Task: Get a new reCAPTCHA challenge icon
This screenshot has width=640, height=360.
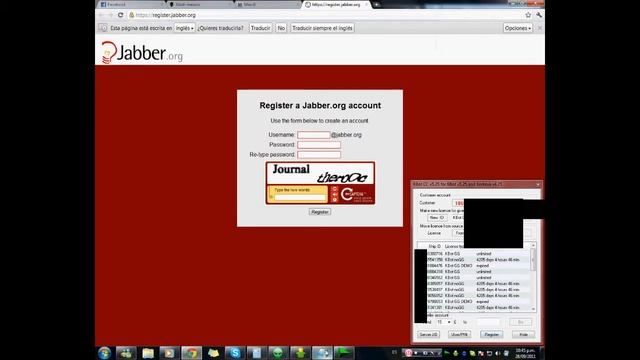Action: coord(335,189)
